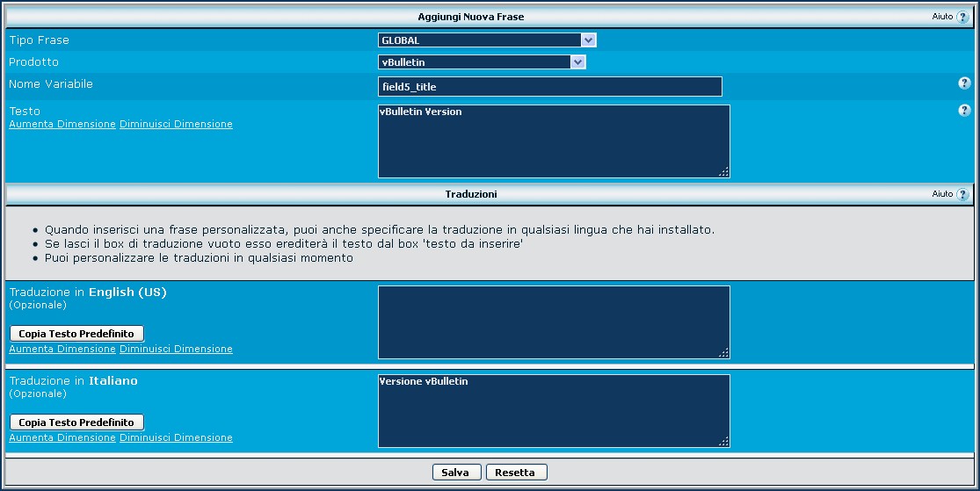Click the help icon beside the Testo box
Screen dimensions: 980x491
point(963,111)
